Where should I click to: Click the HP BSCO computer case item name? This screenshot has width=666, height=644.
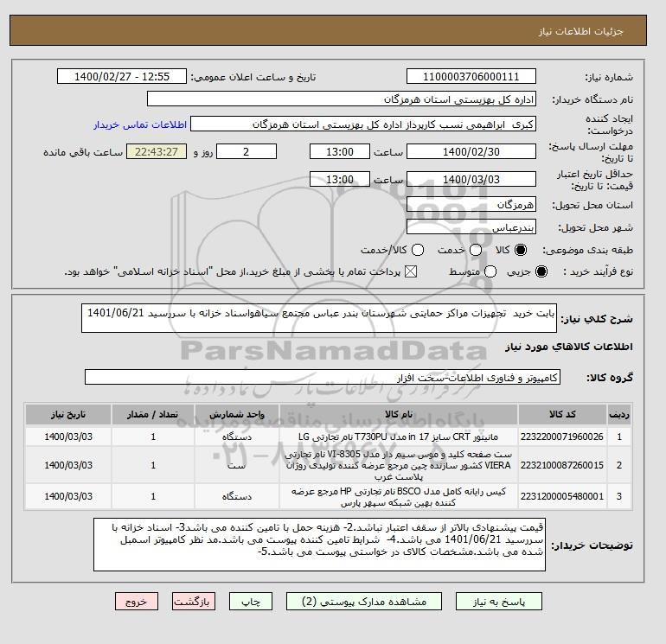tap(399, 497)
